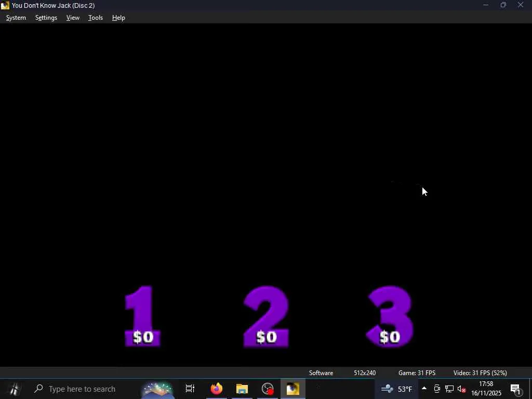Select the emulator icon in the taskbar
The height and width of the screenshot is (399, 532).
click(x=293, y=389)
